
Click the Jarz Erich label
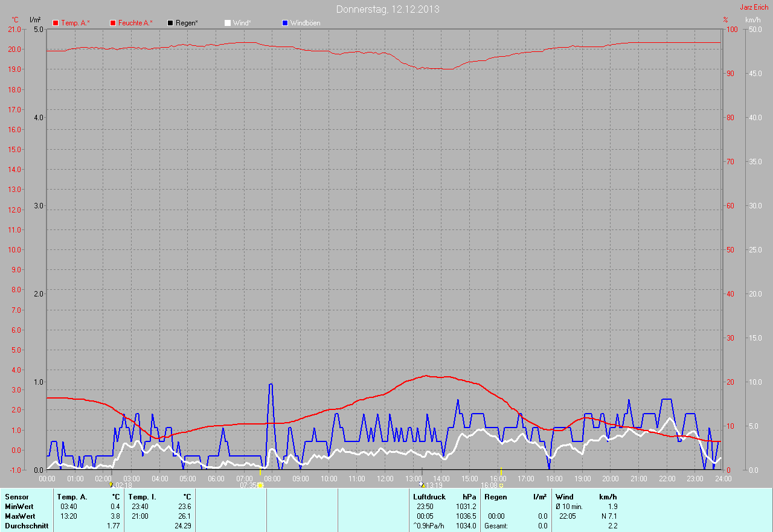(754, 7)
